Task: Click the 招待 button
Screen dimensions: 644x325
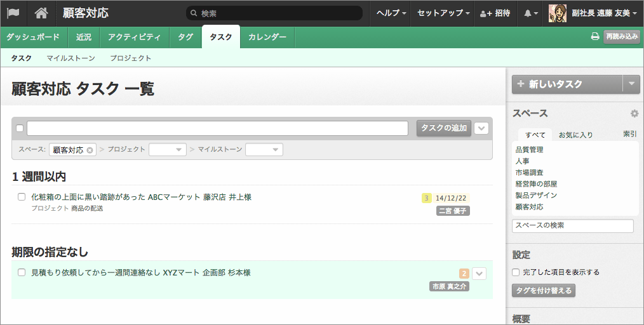Action: coord(495,13)
